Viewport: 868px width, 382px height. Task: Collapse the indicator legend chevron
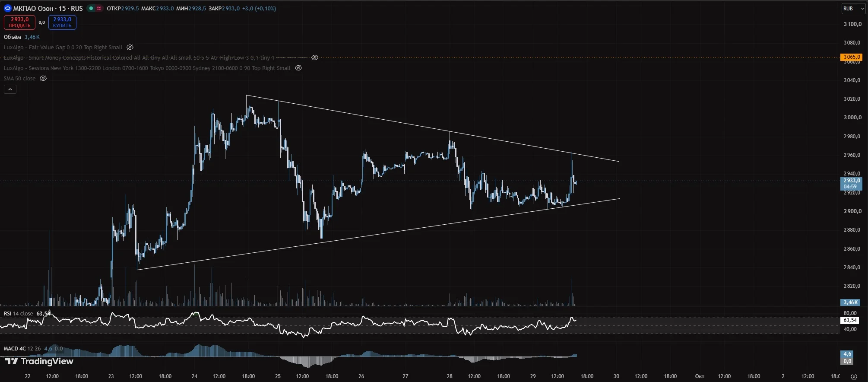point(10,89)
